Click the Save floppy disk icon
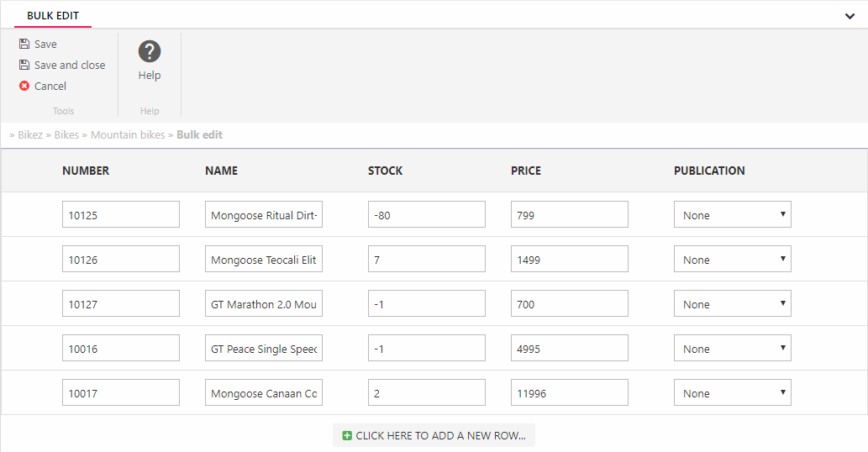This screenshot has width=868, height=452. 24,44
